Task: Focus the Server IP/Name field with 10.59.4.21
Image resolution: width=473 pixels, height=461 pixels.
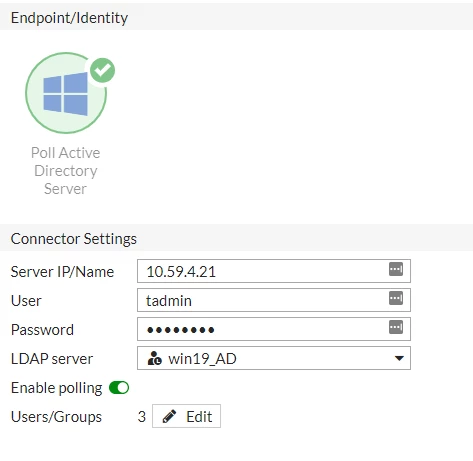Action: 274,271
